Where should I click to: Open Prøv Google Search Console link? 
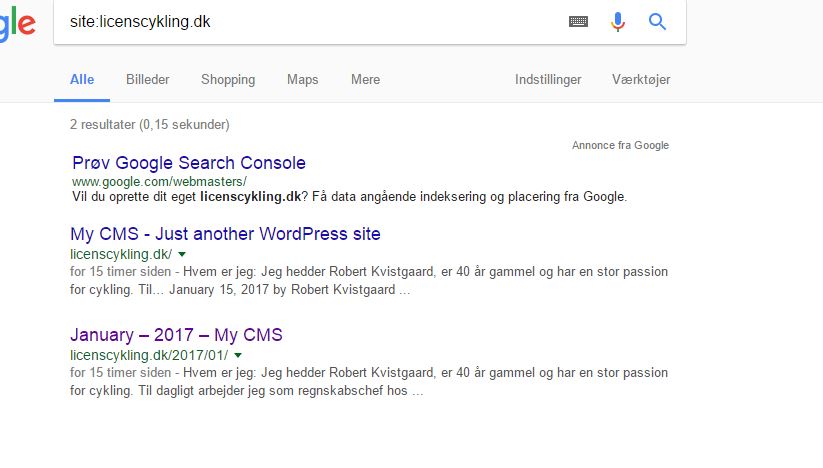pyautogui.click(x=189, y=163)
